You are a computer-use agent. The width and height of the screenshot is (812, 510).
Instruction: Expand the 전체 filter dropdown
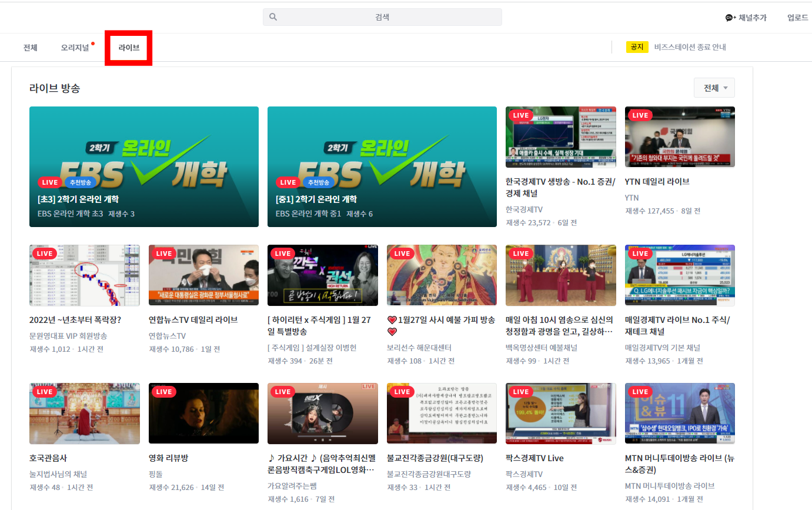point(714,88)
